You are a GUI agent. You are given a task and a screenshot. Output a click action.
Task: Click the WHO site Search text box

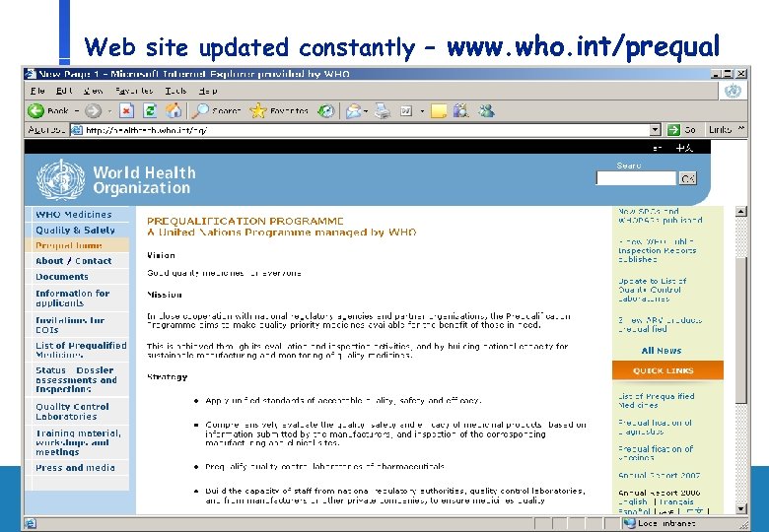(x=636, y=178)
